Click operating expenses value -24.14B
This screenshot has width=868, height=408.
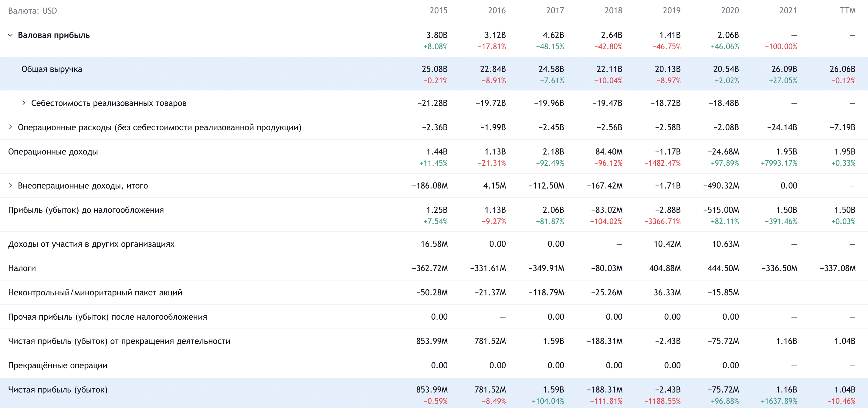coord(782,127)
